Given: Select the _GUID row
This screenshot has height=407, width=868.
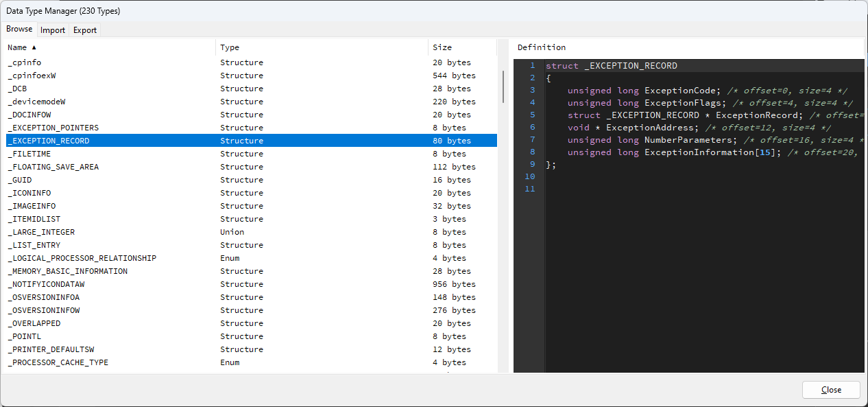Looking at the screenshot, I should pyautogui.click(x=251, y=180).
